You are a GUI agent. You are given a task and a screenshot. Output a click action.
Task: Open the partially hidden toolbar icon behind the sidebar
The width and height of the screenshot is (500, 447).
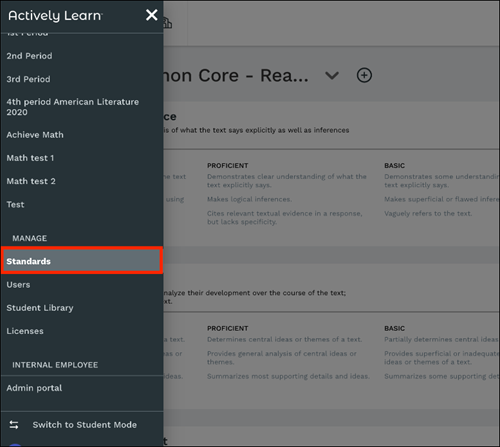tap(168, 23)
